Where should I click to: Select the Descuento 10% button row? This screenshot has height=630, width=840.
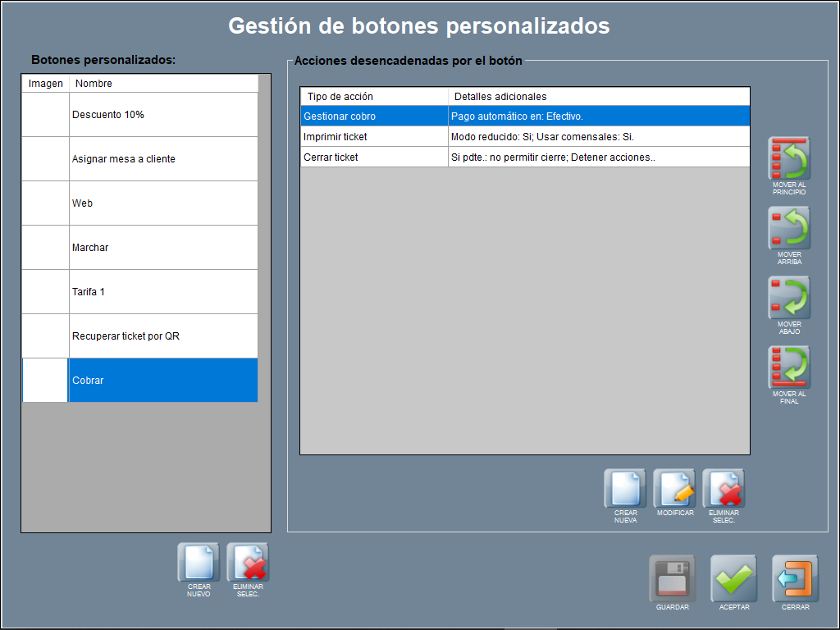pos(162,115)
